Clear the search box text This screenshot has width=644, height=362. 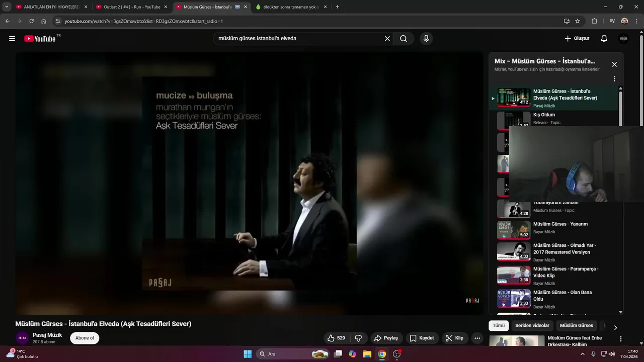387,39
